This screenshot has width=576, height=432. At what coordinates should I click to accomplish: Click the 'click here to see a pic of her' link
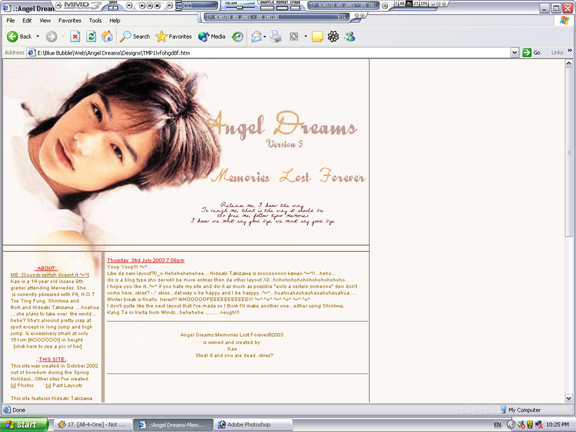click(48, 346)
